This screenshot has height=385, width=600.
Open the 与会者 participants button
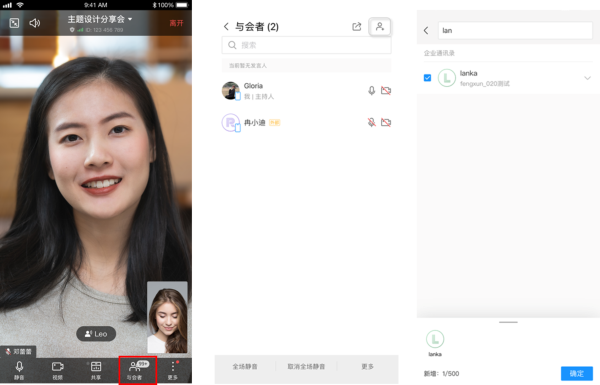[x=137, y=370]
